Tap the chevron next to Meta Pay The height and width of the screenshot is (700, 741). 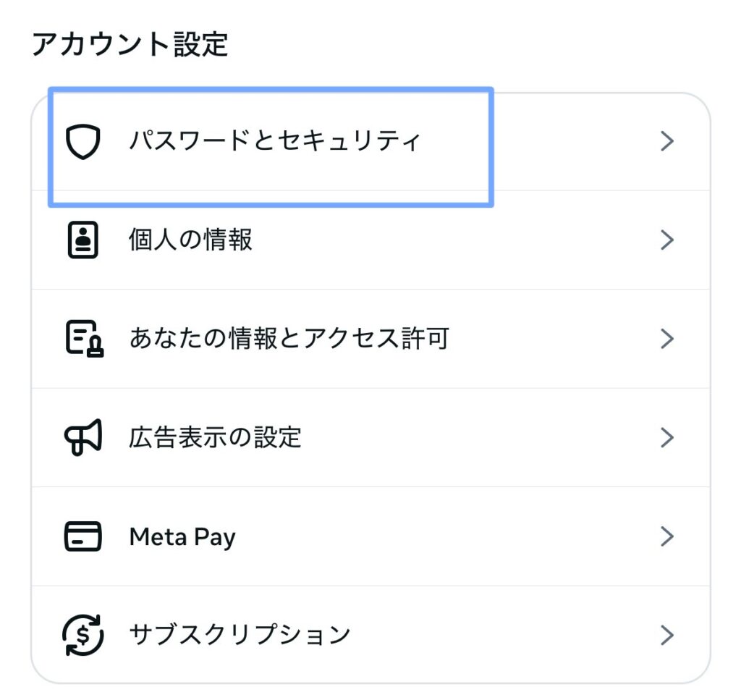tap(667, 536)
